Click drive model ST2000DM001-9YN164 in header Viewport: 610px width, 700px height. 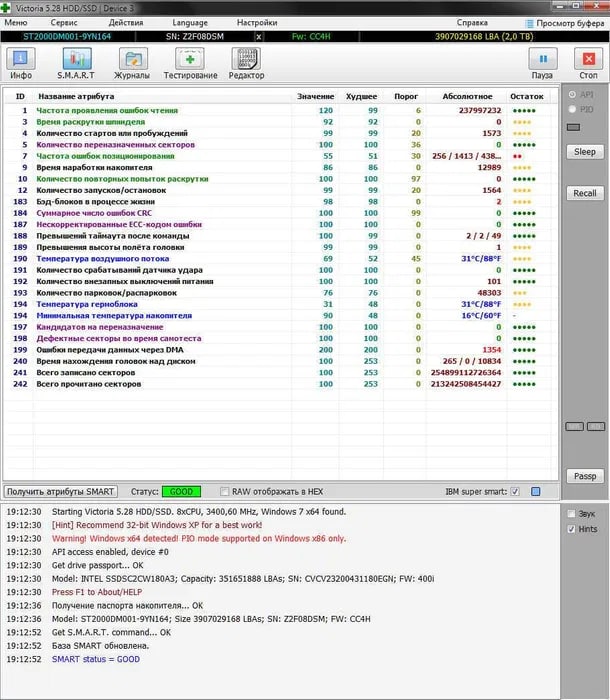point(67,37)
